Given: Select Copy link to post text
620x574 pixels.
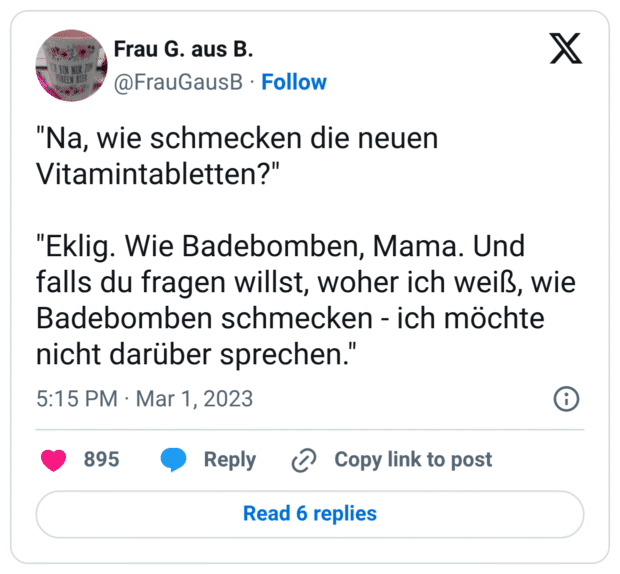Looking at the screenshot, I should (x=413, y=460).
